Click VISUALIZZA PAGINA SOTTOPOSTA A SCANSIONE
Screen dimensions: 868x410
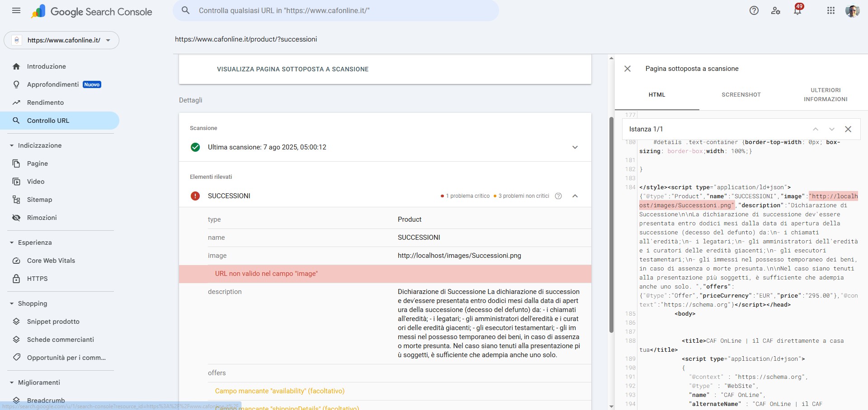click(292, 69)
